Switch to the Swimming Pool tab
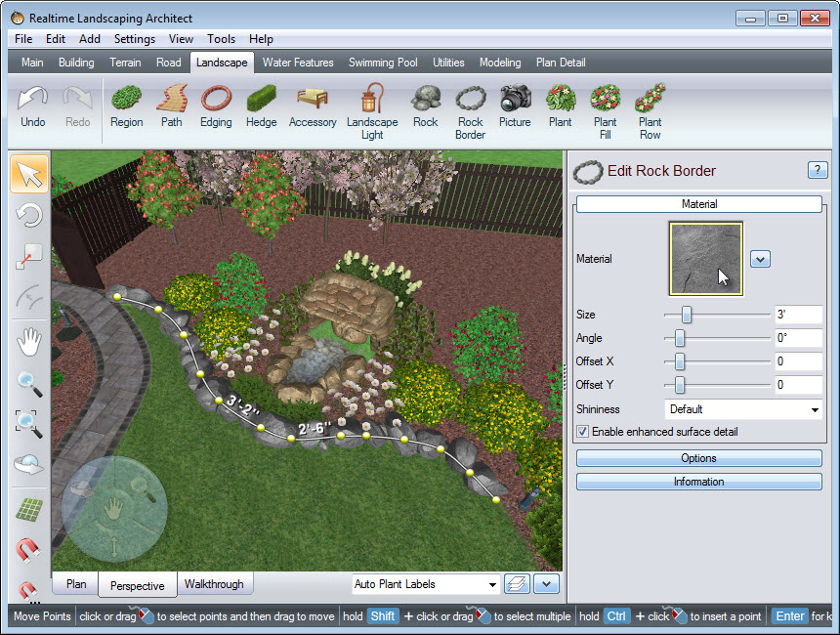Viewport: 840px width, 635px height. (383, 63)
